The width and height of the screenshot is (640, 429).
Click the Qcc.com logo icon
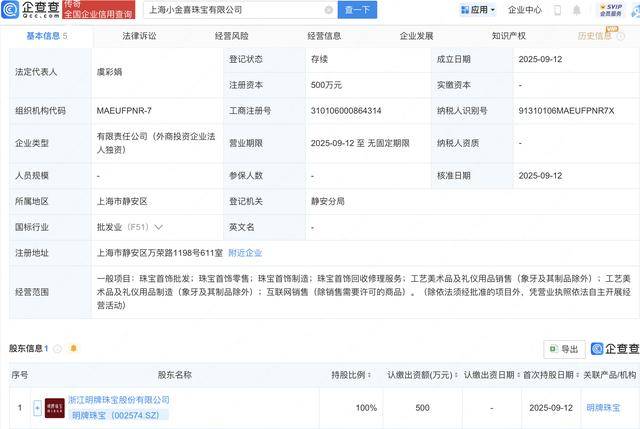click(x=10, y=9)
